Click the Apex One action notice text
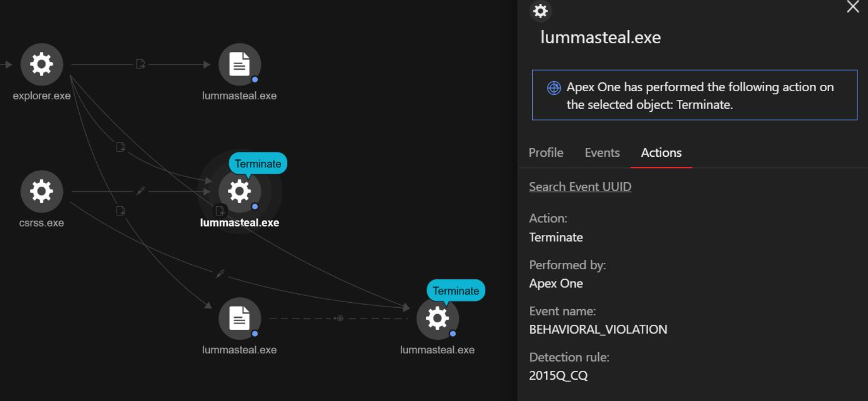Image resolution: width=868 pixels, height=401 pixels. (x=700, y=96)
